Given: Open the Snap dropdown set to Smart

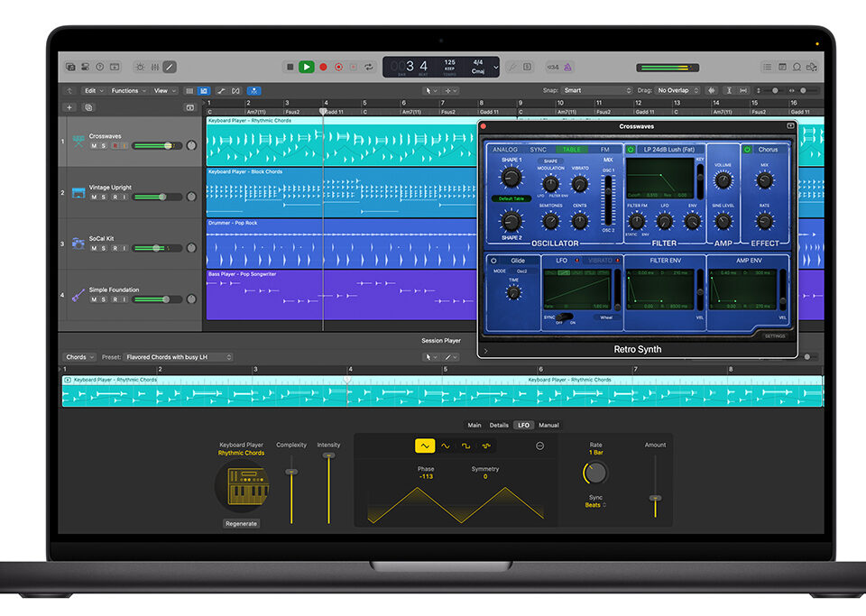Looking at the screenshot, I should click(597, 91).
